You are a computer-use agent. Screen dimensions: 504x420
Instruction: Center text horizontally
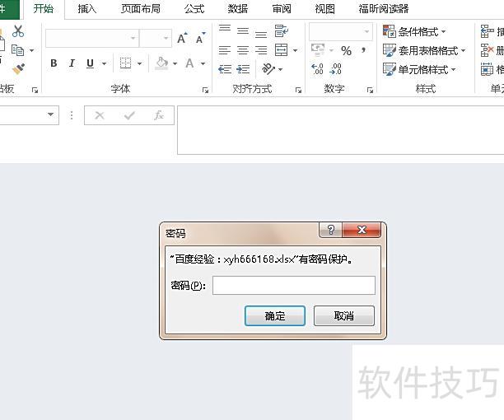click(x=243, y=50)
